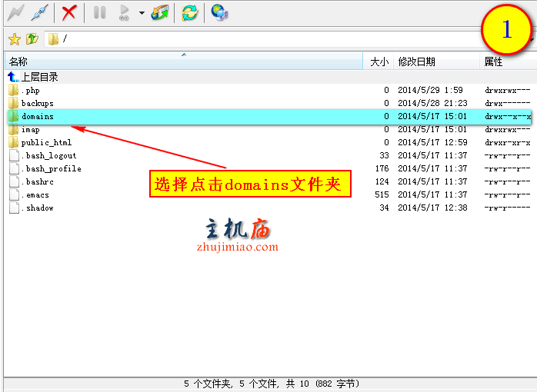Click the .shadow file icon

[14, 208]
